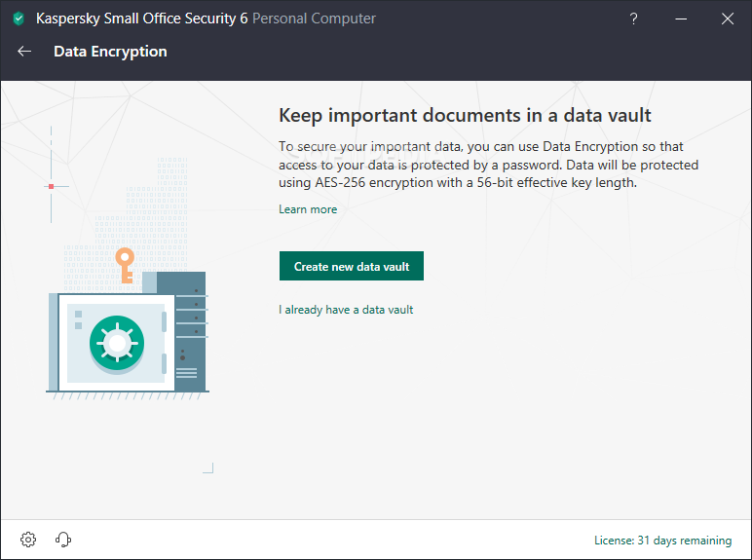The width and height of the screenshot is (752, 560).
Task: Open support using the headset icon
Action: [63, 540]
